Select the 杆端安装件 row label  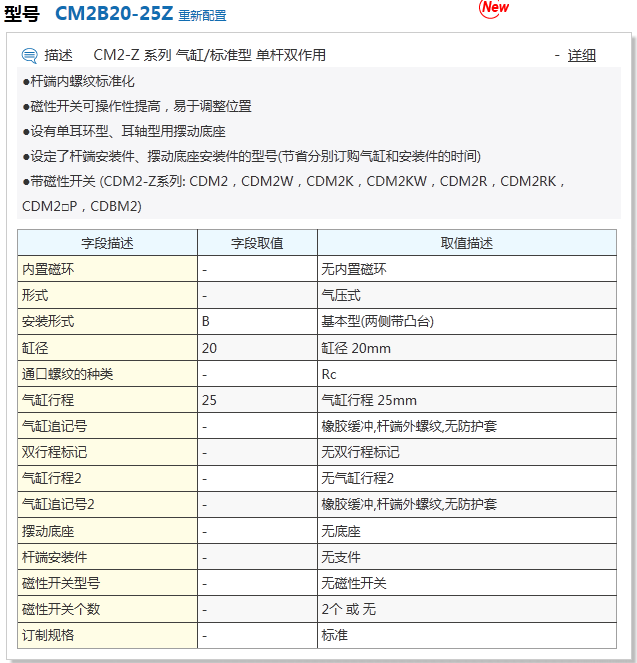[54, 557]
